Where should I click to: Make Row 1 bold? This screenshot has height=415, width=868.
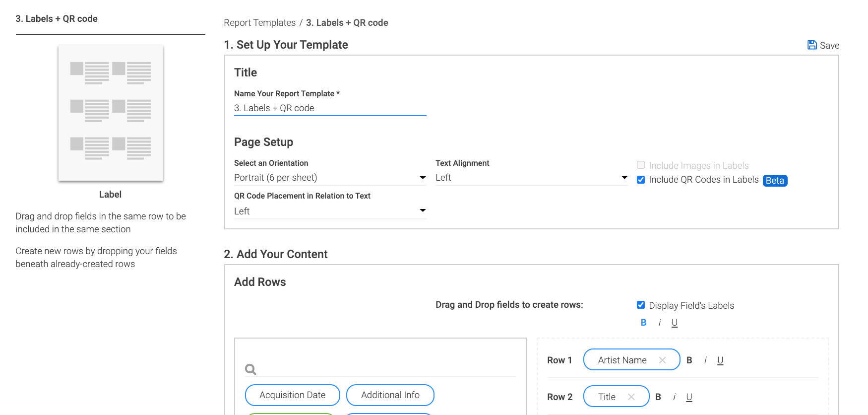coord(689,360)
